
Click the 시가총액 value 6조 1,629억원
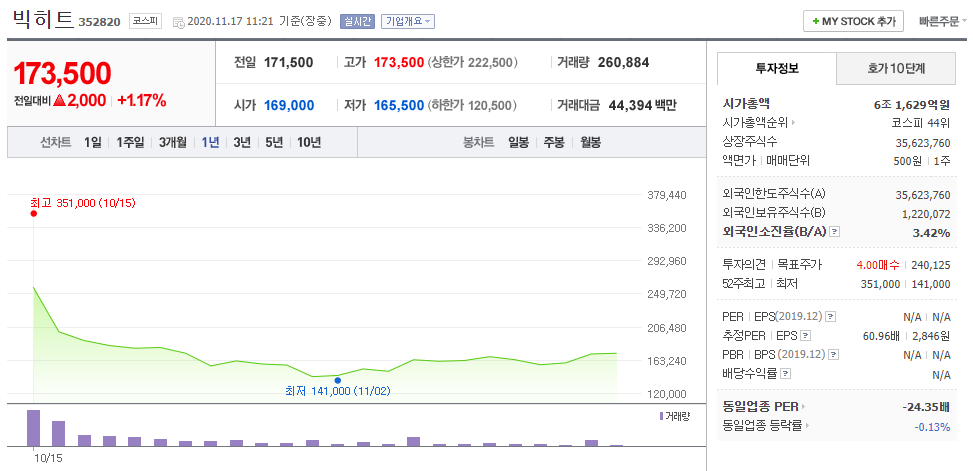[912, 104]
